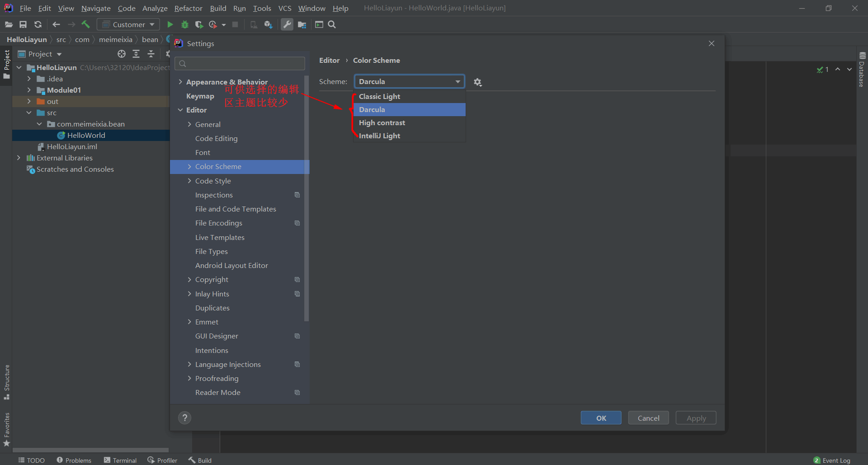Open the Font settings page

coord(203,152)
